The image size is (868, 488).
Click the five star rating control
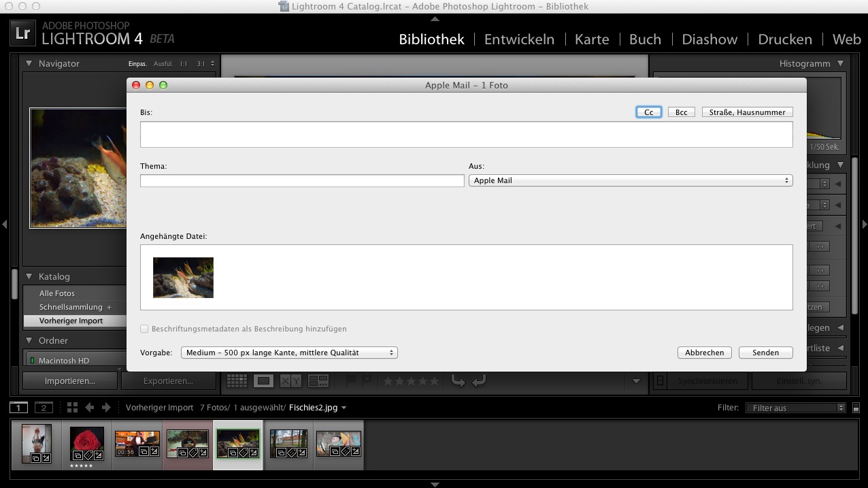coord(411,381)
